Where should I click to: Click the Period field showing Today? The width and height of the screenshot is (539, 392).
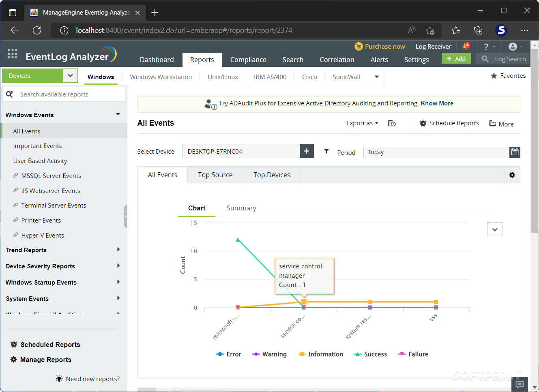436,152
